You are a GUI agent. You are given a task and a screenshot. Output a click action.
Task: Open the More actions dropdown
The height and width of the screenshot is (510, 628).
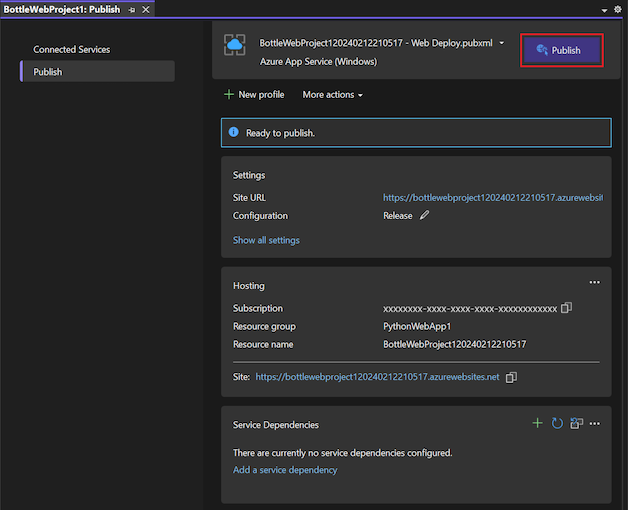(332, 95)
